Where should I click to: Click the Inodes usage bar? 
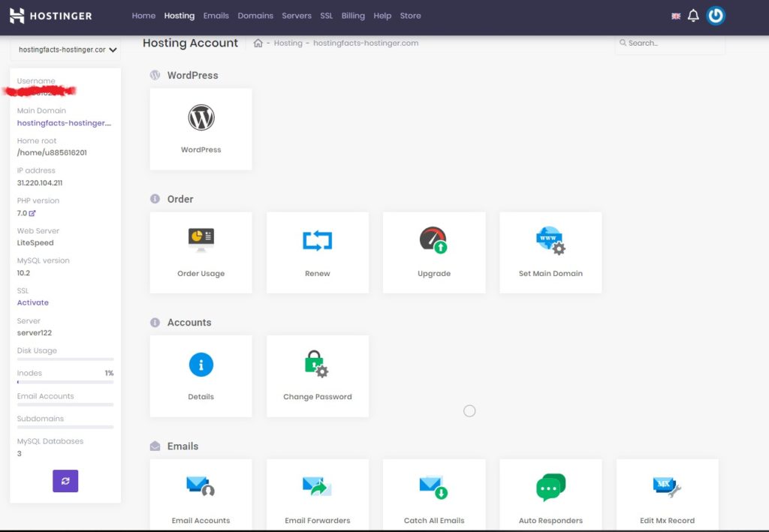(65, 382)
